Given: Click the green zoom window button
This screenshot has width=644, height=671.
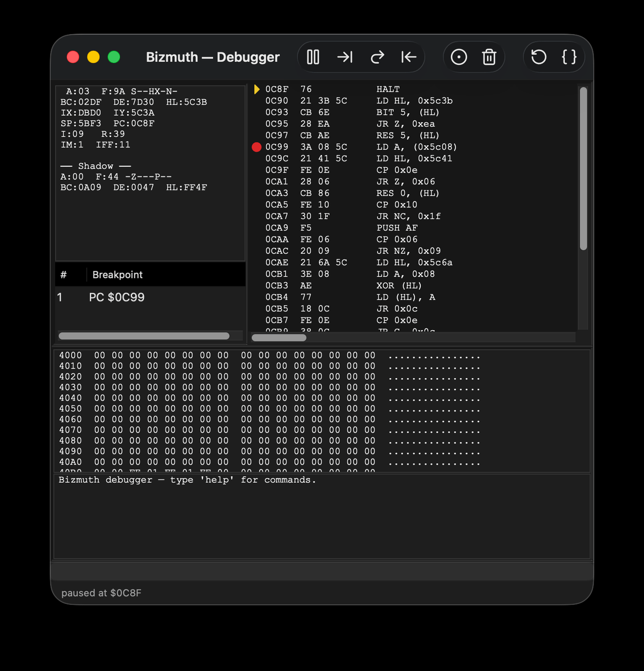Looking at the screenshot, I should [x=114, y=57].
